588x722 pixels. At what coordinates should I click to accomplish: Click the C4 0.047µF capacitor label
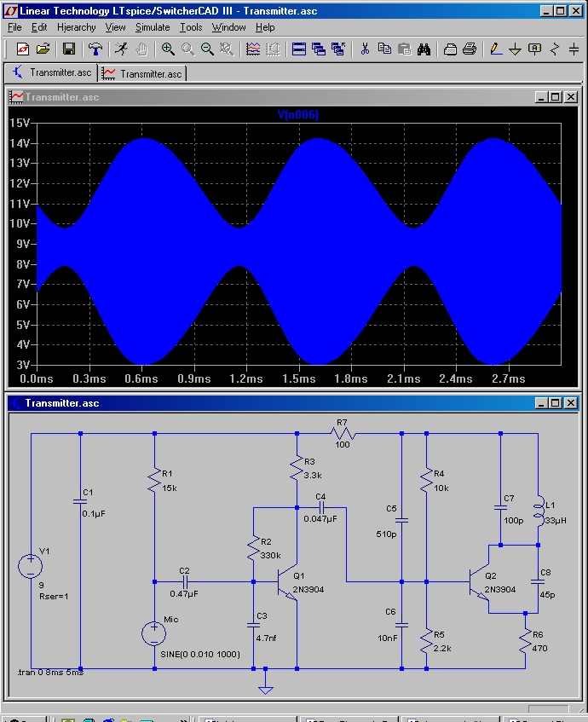(320, 508)
